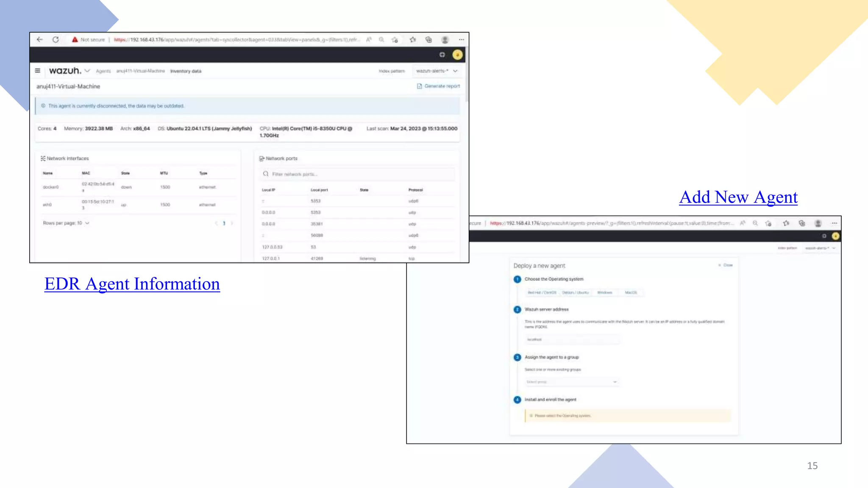
Task: Click the refresh icon in the left browser
Action: [x=56, y=39]
